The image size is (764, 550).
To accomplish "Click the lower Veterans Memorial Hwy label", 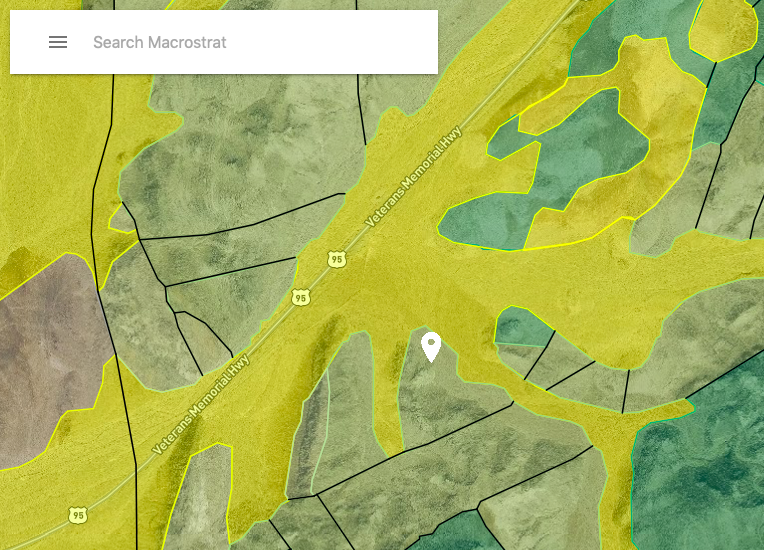I will 201,404.
